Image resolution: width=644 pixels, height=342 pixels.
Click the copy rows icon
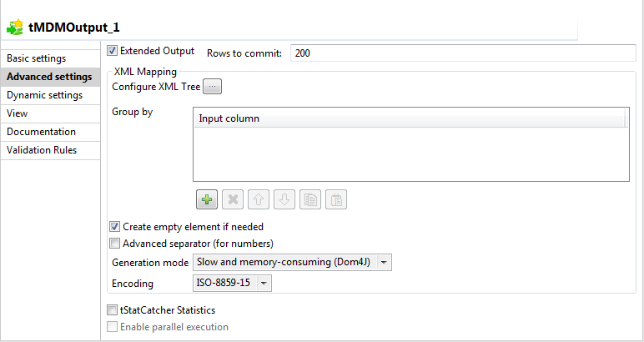pos(309,199)
